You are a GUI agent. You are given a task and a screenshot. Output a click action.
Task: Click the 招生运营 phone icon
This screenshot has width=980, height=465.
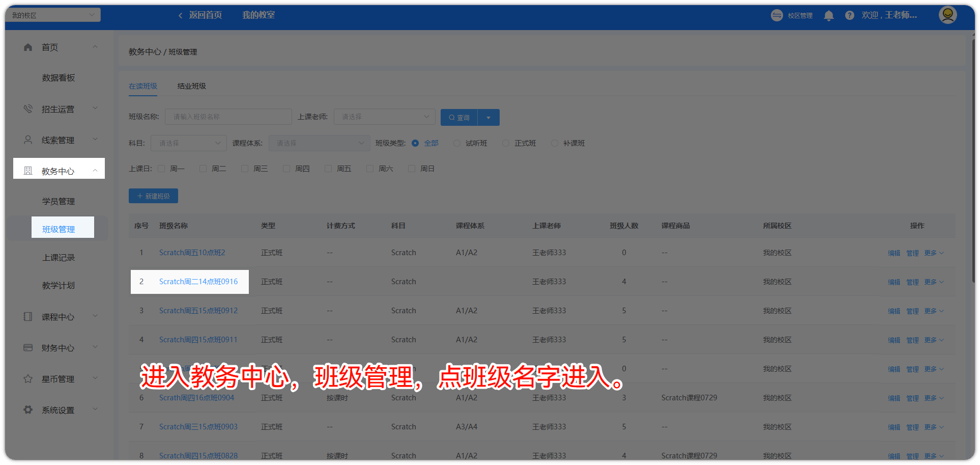[x=28, y=109]
